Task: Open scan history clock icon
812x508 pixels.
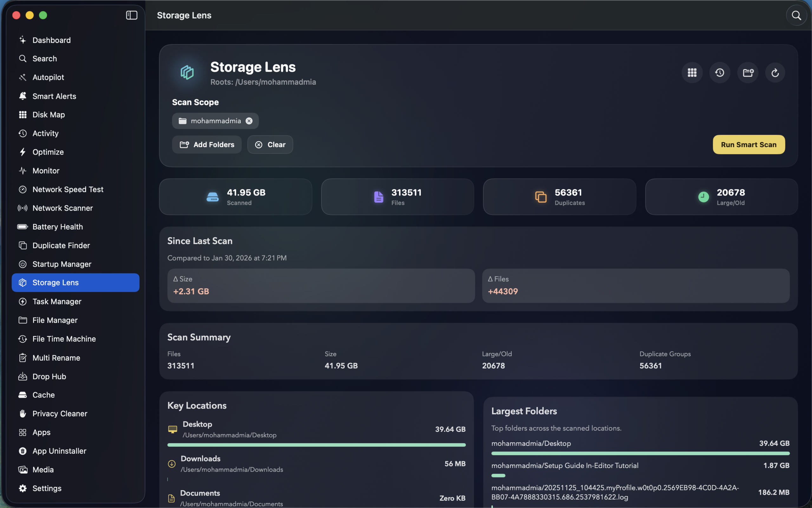Action: point(720,73)
